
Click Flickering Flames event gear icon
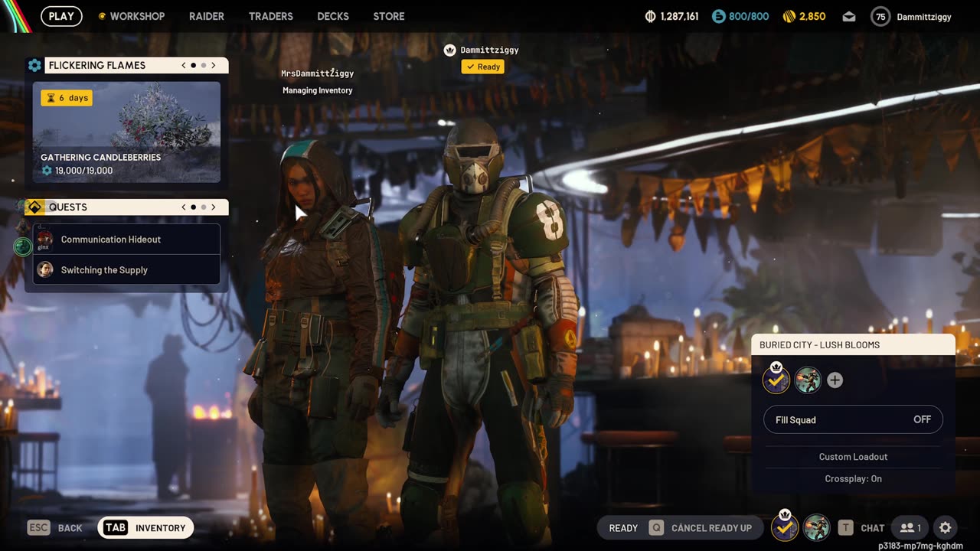[34, 65]
